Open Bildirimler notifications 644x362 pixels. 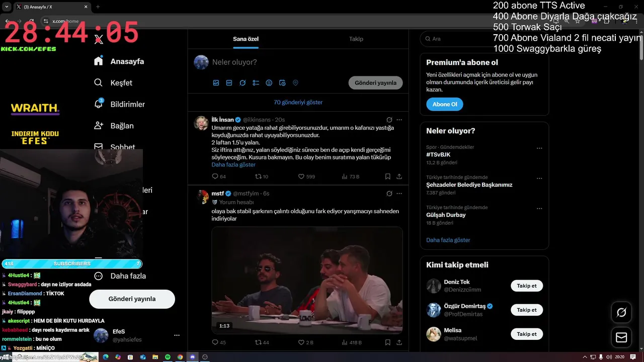tap(120, 105)
